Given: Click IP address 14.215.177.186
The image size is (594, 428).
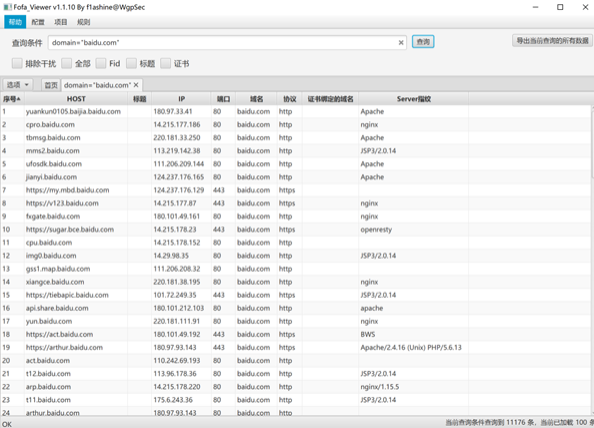Looking at the screenshot, I should [x=177, y=125].
